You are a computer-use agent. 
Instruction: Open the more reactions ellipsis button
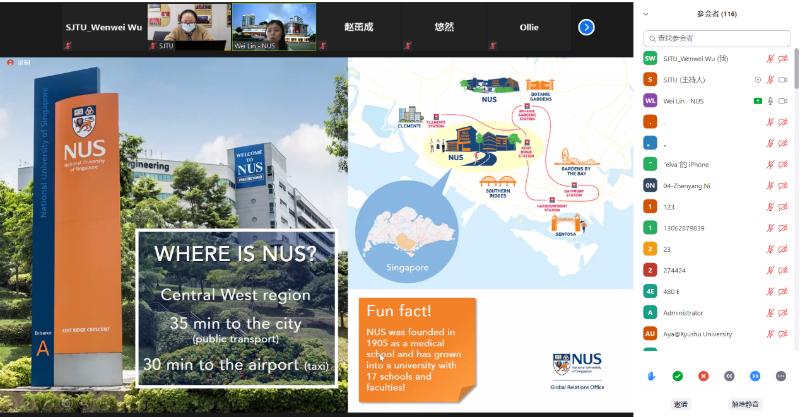(781, 376)
